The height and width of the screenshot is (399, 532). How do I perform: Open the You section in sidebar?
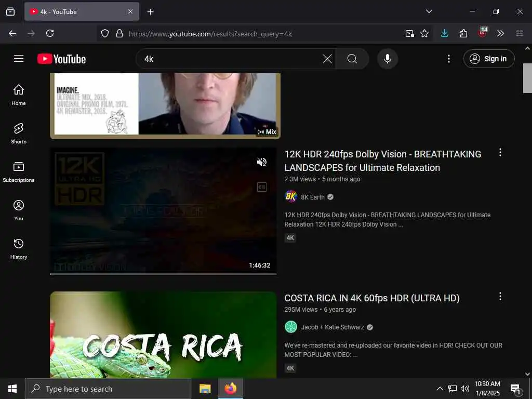[x=19, y=210]
